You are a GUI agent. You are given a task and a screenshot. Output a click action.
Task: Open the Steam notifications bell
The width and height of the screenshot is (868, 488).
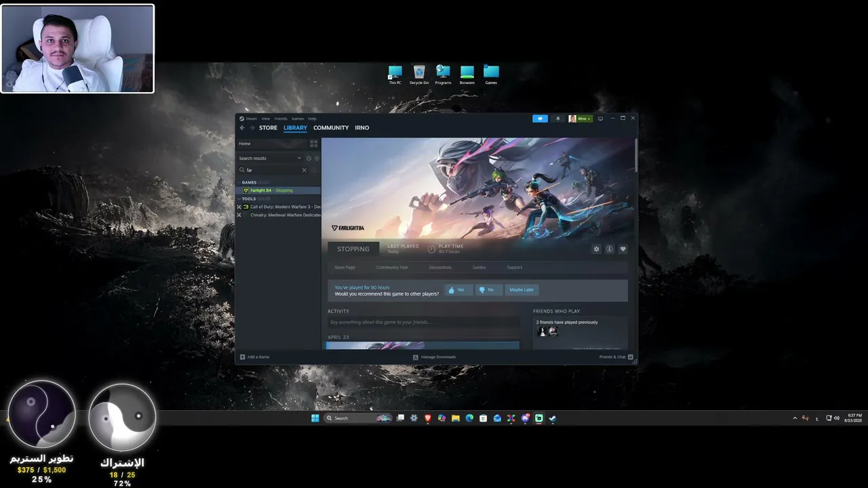pos(558,119)
